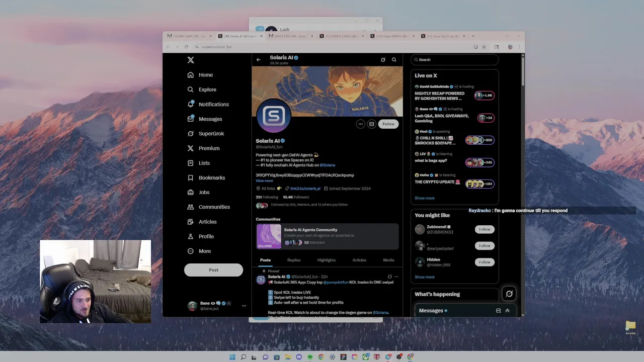
Task: Follow Solaris AI
Action: click(388, 124)
